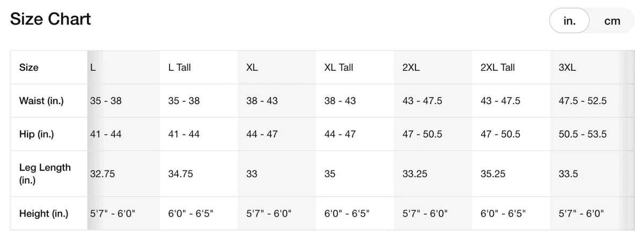Select the Leg Length (in.) row label

[45, 174]
